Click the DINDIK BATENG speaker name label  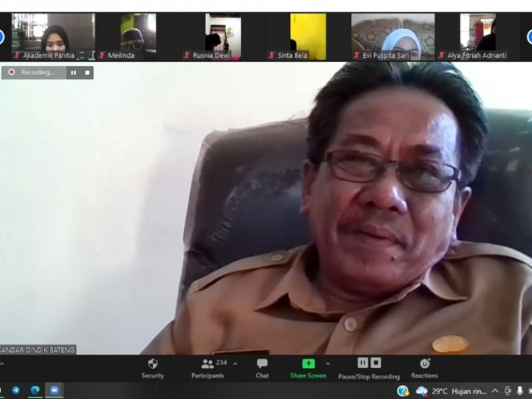[x=38, y=350]
